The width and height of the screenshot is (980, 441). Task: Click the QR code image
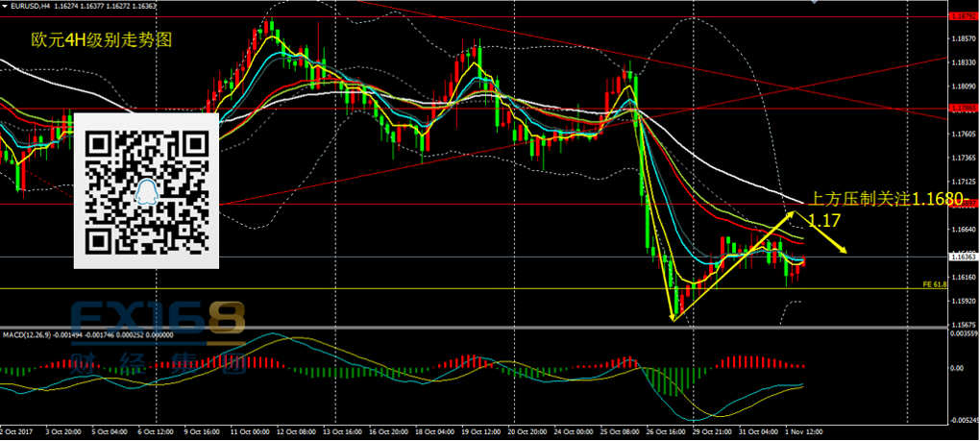tap(147, 190)
